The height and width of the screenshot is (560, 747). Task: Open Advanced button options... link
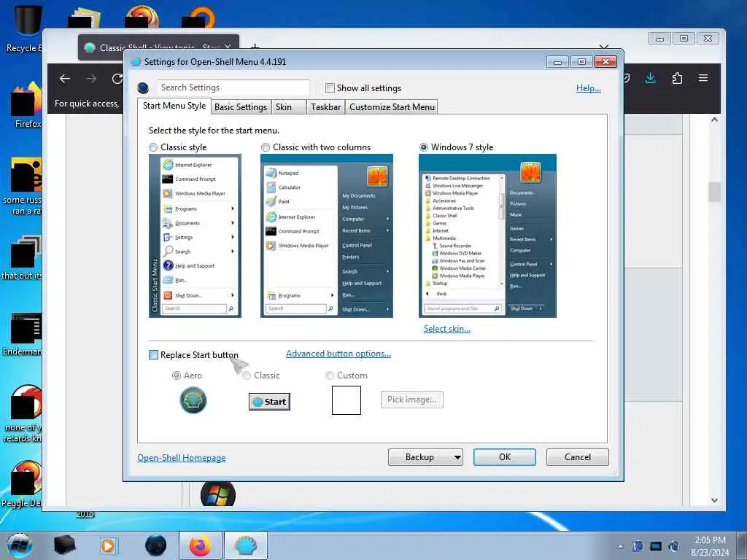[338, 354]
